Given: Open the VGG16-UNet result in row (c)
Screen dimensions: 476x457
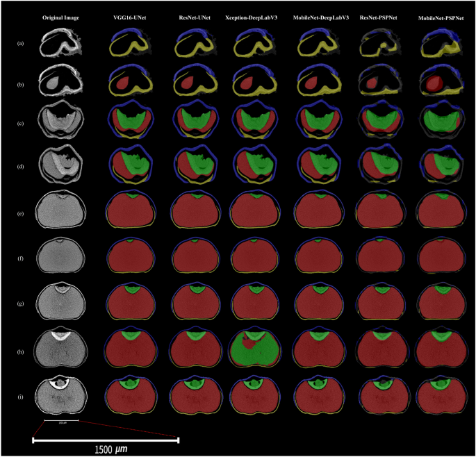Looking at the screenshot, I should 131,119.
